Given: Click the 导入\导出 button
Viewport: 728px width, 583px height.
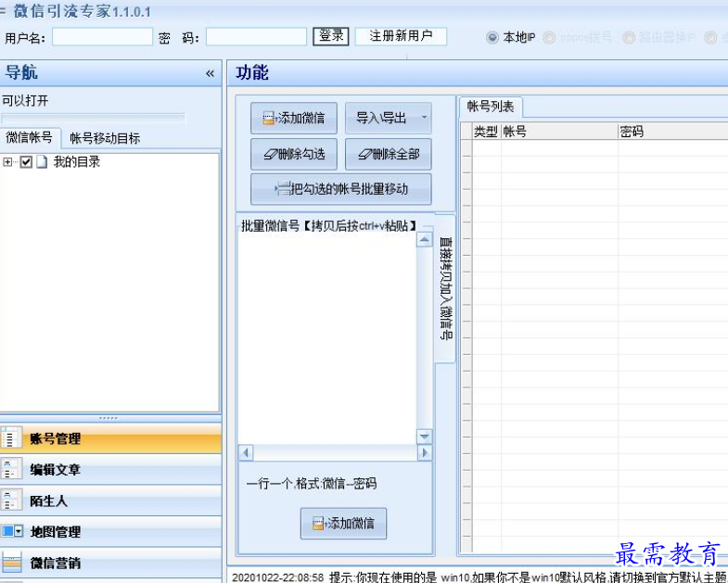Looking at the screenshot, I should click(x=389, y=118).
